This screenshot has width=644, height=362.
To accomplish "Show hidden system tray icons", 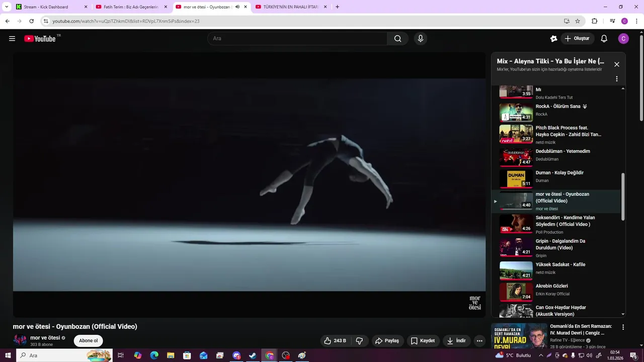I will [541, 355].
